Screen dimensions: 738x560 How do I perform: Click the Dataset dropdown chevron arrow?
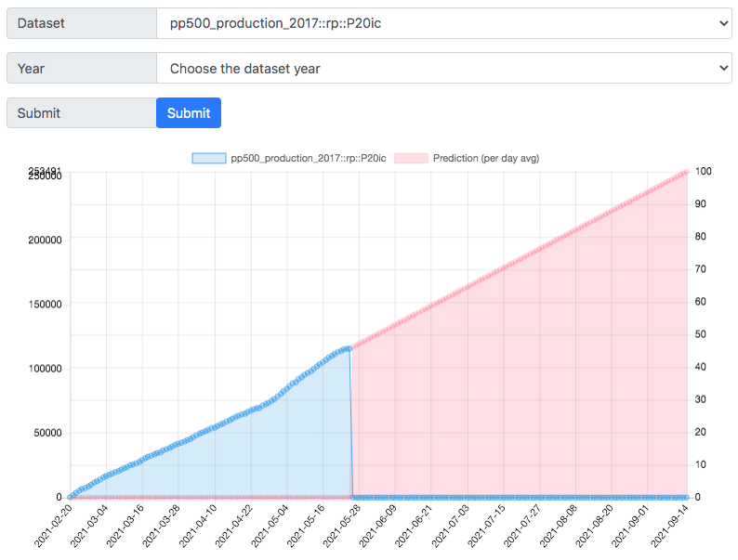(x=723, y=23)
